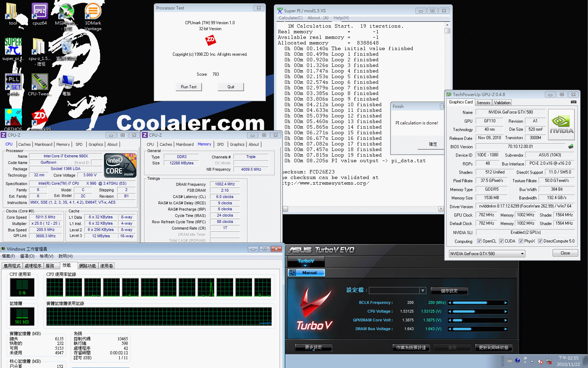Click the Intel Core i7 logo in CPU-Z

[121, 165]
